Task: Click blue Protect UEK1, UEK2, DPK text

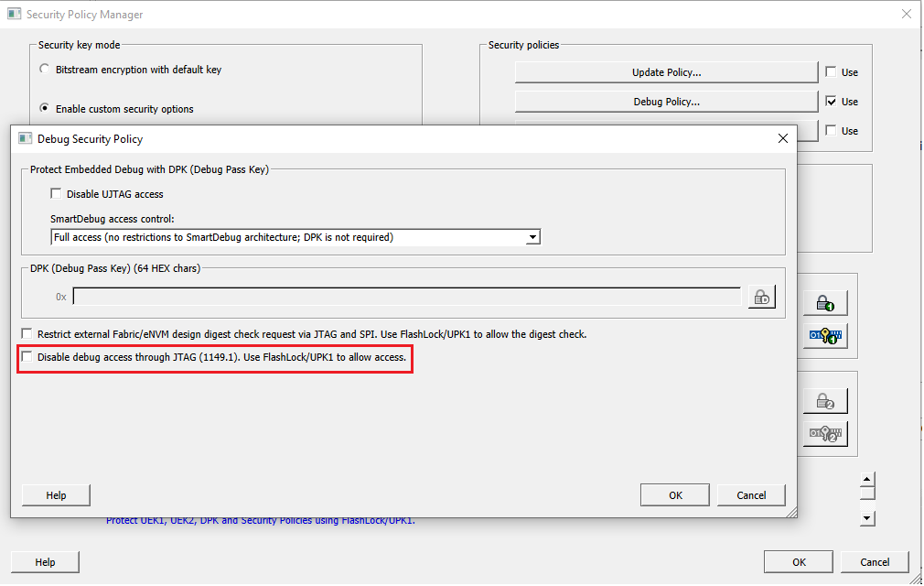Action: coord(261,521)
